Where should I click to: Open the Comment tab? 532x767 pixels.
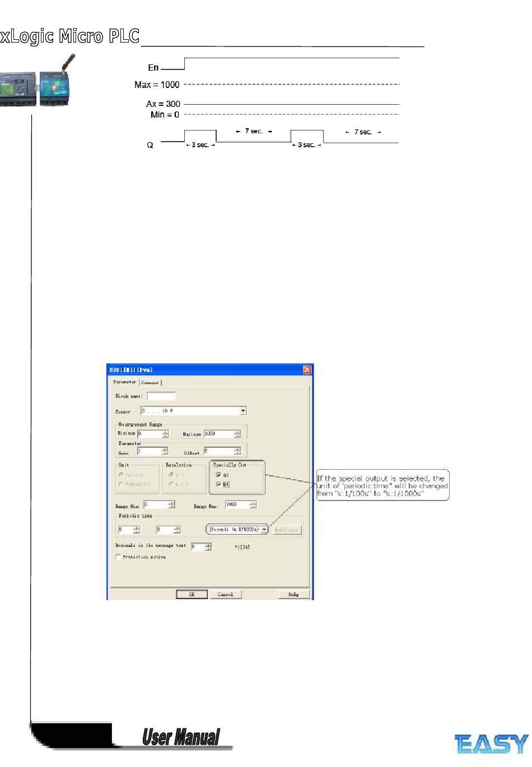(150, 383)
